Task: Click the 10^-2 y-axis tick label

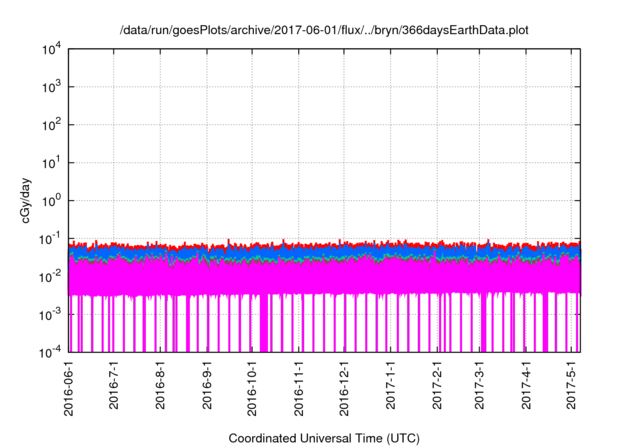Action: (50, 277)
